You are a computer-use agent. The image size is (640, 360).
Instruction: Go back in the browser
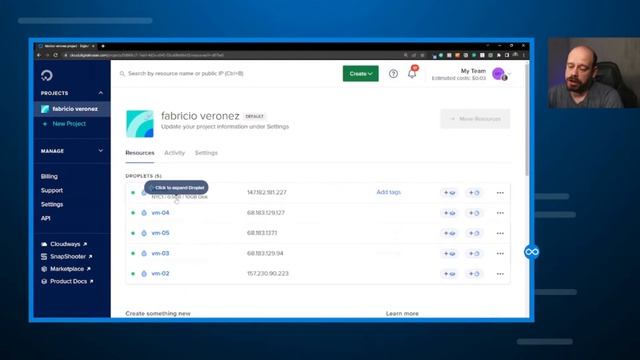click(39, 55)
